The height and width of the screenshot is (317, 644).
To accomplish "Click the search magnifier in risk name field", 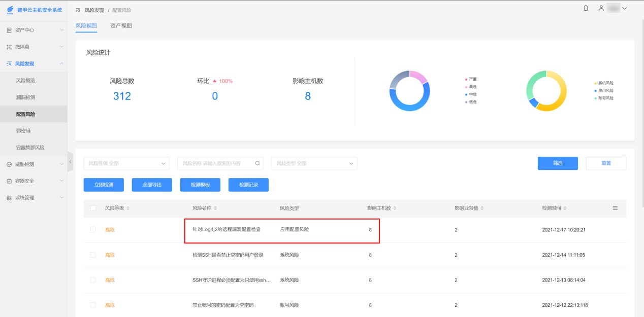I will point(257,163).
